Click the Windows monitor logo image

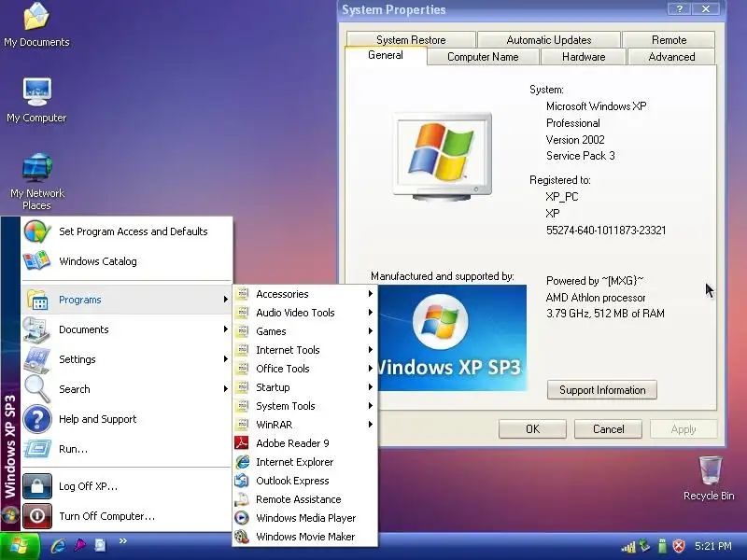point(442,156)
